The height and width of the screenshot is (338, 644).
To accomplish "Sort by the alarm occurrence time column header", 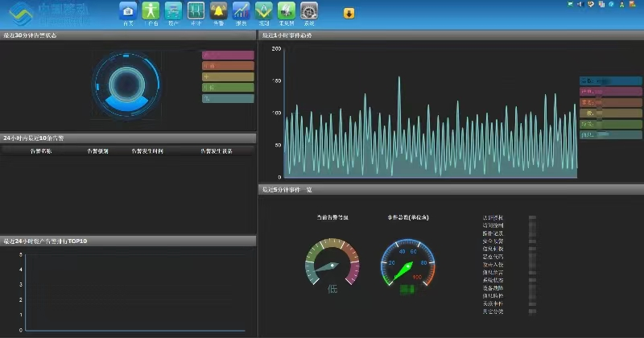I will 147,151.
